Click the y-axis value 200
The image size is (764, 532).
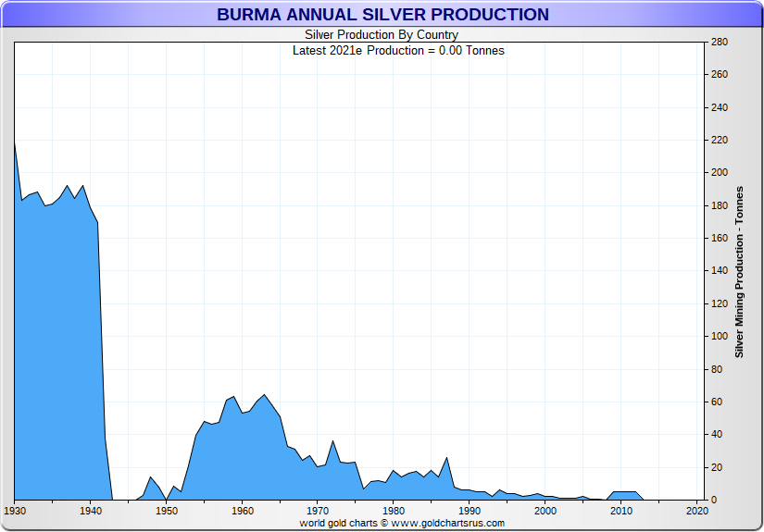(720, 173)
